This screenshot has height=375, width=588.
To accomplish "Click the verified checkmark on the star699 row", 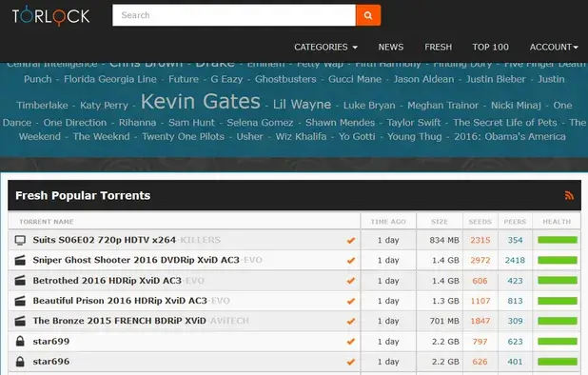I will pyautogui.click(x=351, y=342).
